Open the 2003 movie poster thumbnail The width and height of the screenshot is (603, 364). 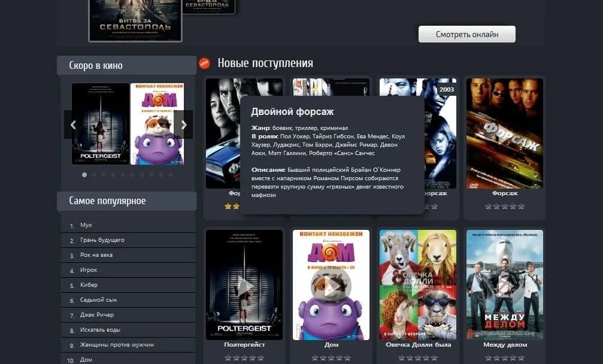[x=440, y=134]
